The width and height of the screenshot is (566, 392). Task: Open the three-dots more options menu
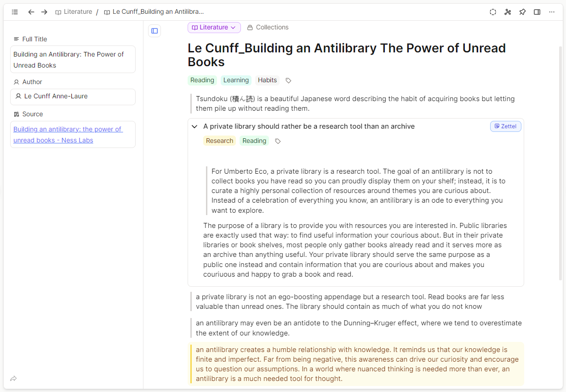(552, 12)
